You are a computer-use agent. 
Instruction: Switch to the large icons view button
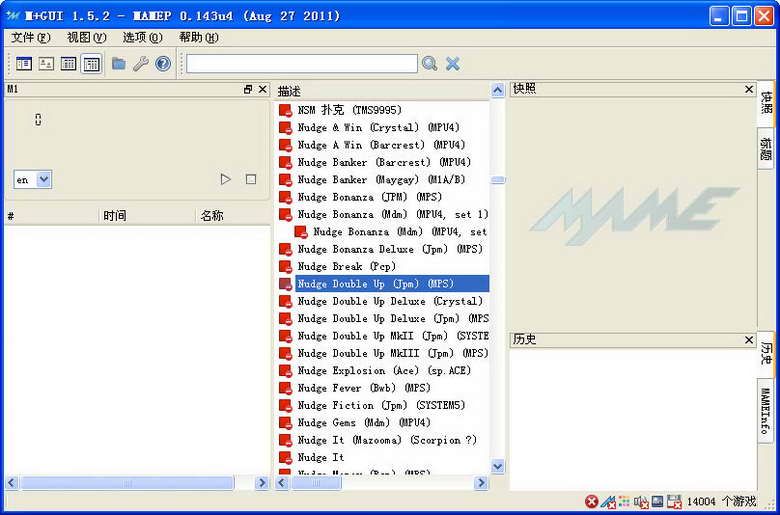pyautogui.click(x=46, y=64)
